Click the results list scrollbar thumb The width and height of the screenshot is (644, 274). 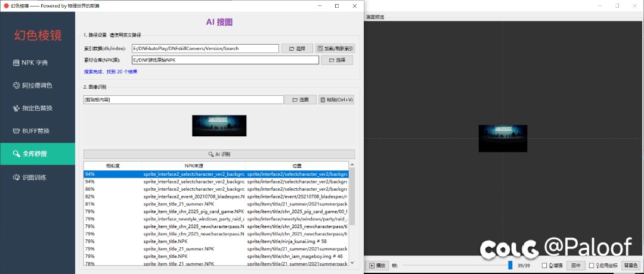(352, 196)
